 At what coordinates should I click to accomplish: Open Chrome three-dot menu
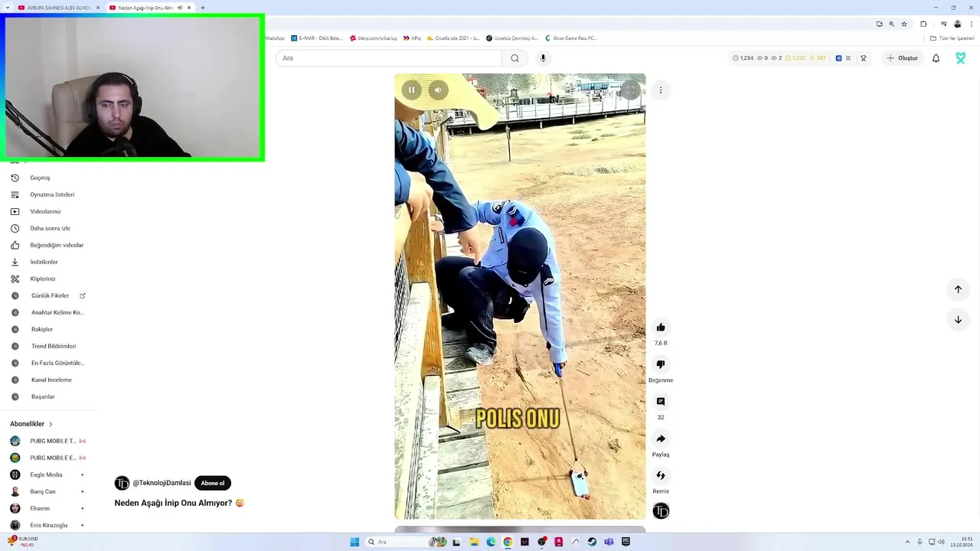click(x=970, y=24)
